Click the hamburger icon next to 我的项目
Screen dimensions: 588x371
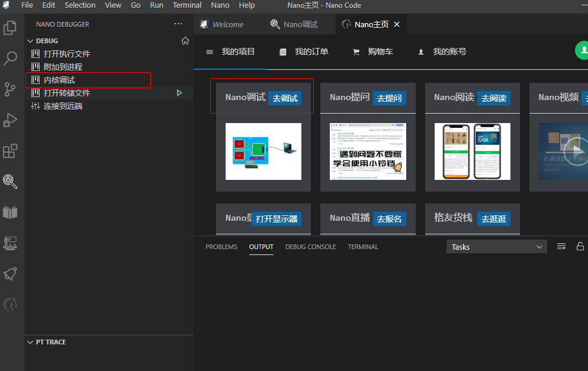pyautogui.click(x=210, y=52)
